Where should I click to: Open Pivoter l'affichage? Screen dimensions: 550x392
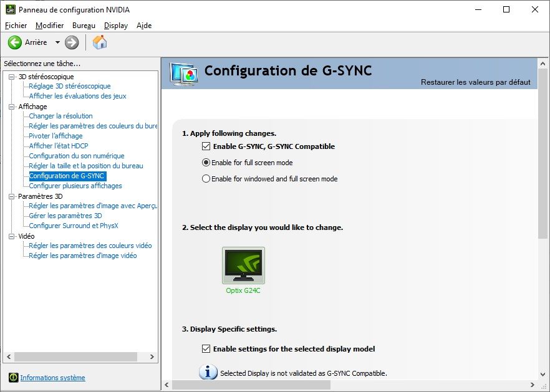(x=55, y=136)
